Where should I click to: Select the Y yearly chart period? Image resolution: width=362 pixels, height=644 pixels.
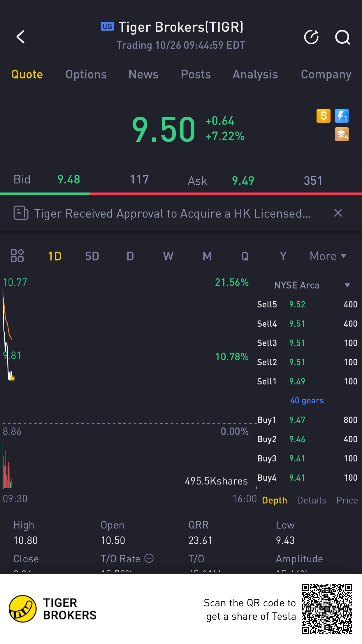coord(283,256)
